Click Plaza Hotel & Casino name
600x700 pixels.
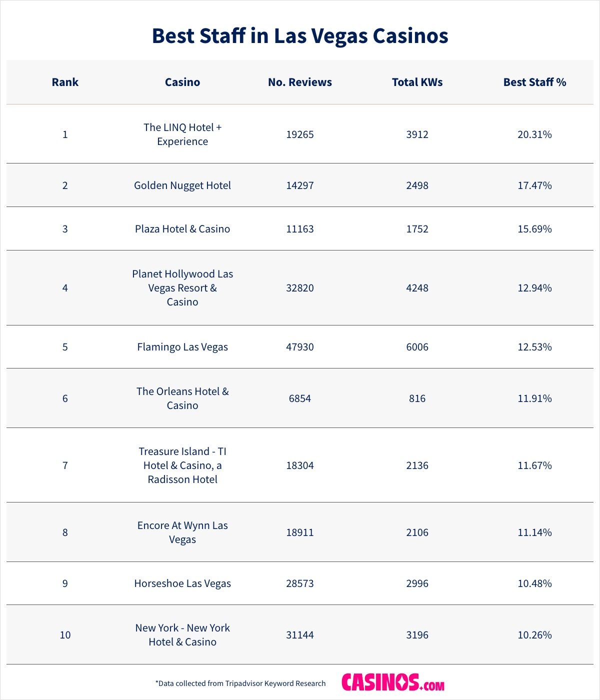click(x=182, y=229)
